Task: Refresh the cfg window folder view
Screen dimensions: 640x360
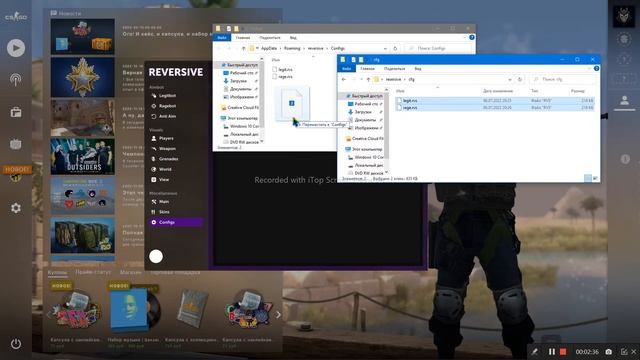Action: pyautogui.click(x=520, y=79)
